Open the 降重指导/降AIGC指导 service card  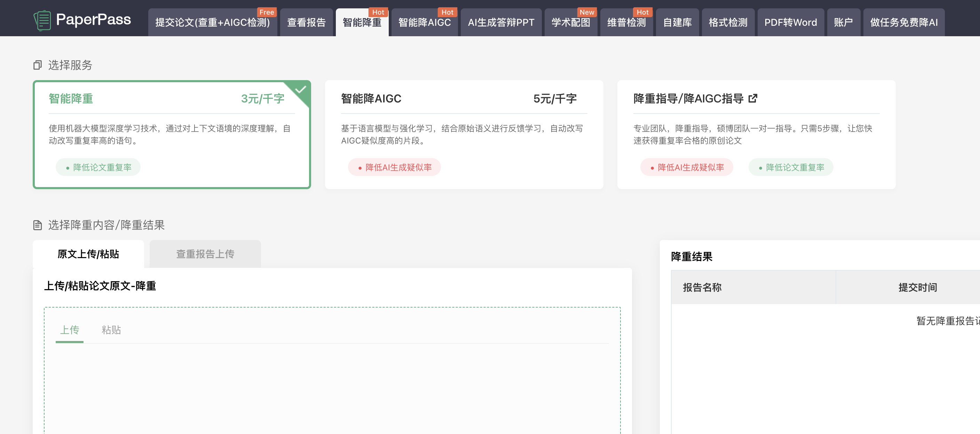coord(756,134)
